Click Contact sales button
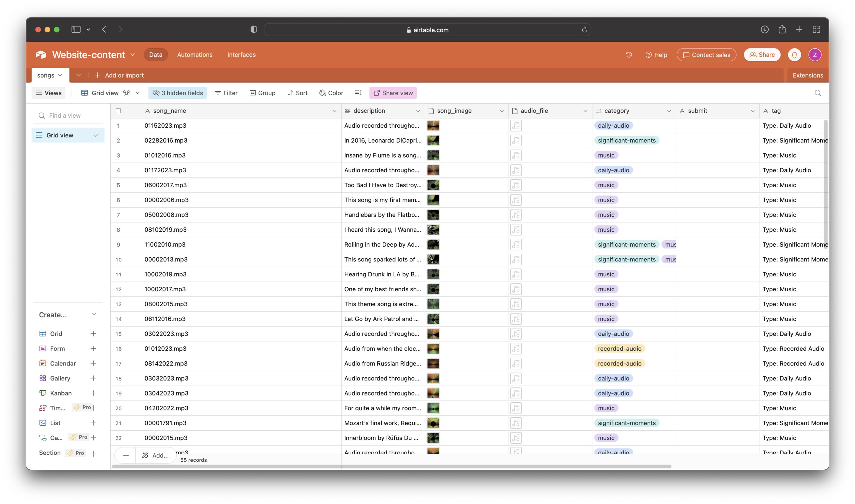This screenshot has height=504, width=855. point(706,55)
